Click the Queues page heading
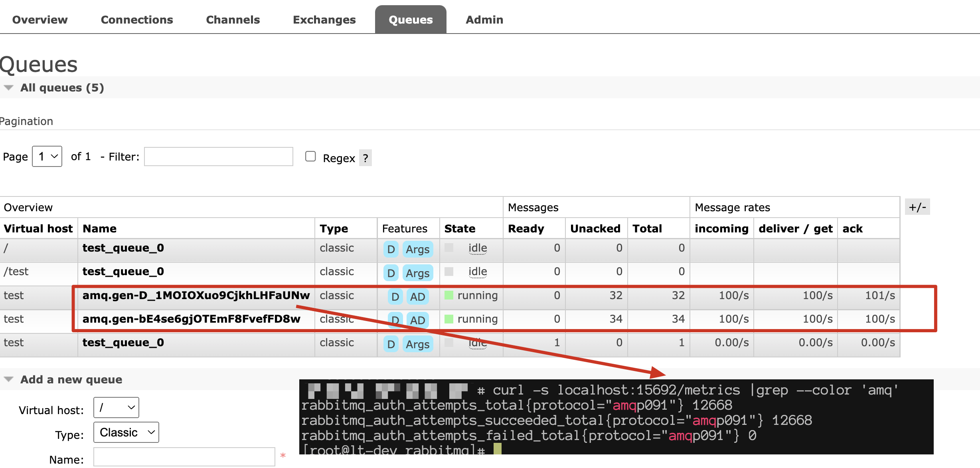 tap(39, 64)
